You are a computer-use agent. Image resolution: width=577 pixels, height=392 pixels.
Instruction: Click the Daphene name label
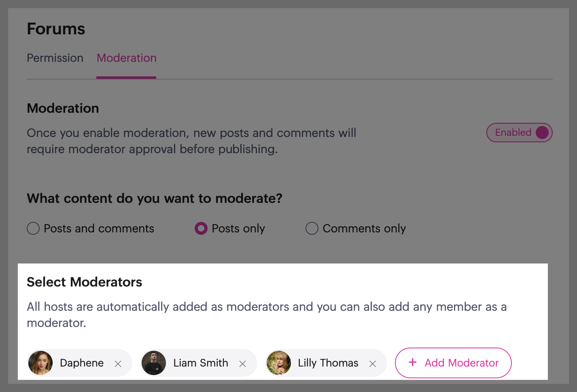(x=82, y=363)
